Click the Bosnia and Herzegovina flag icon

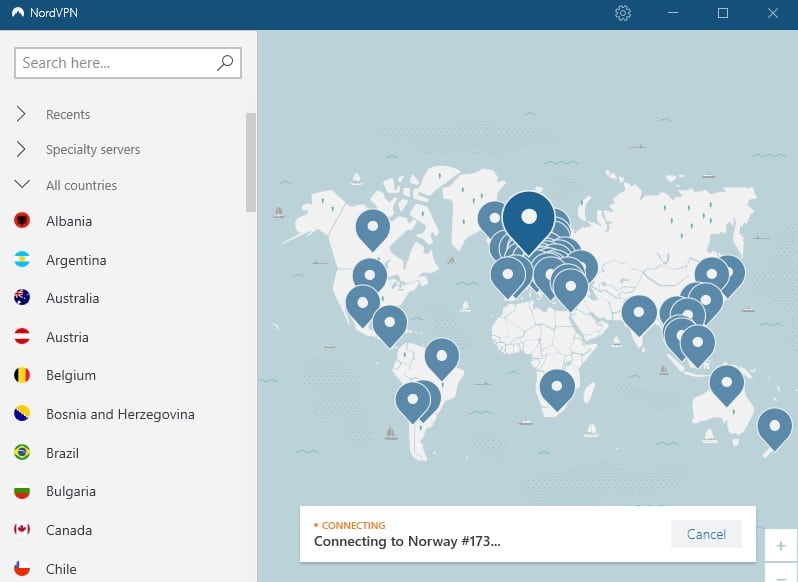(22, 414)
